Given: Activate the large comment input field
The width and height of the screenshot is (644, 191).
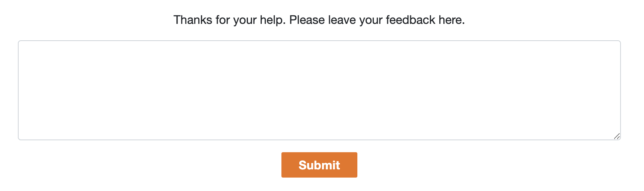Looking at the screenshot, I should (319, 90).
